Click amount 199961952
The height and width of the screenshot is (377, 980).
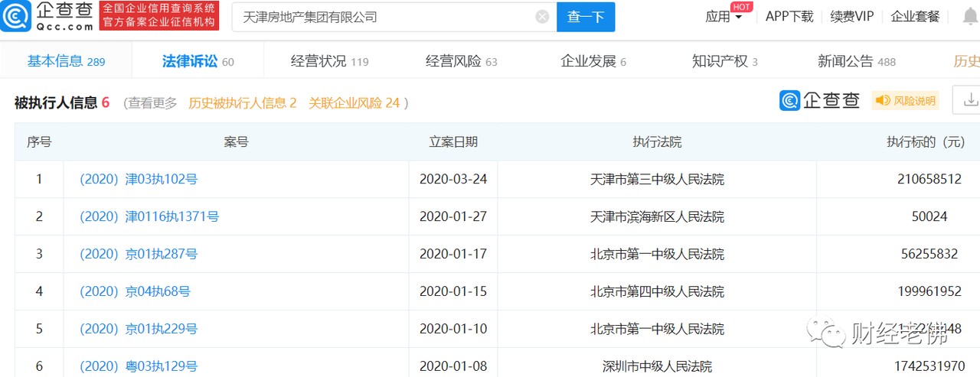[x=929, y=291]
